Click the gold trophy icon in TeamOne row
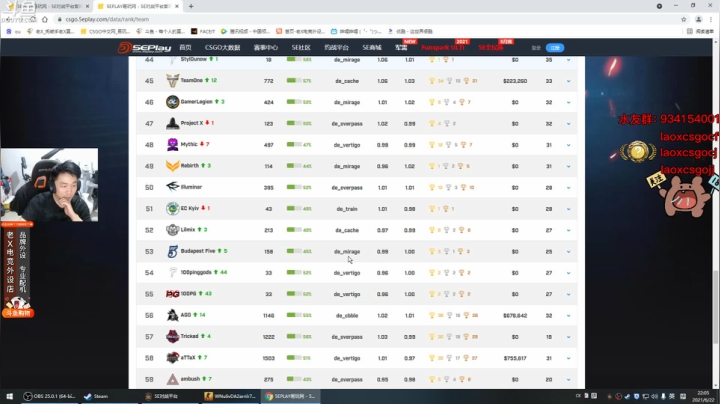The height and width of the screenshot is (404, 720). [432, 81]
